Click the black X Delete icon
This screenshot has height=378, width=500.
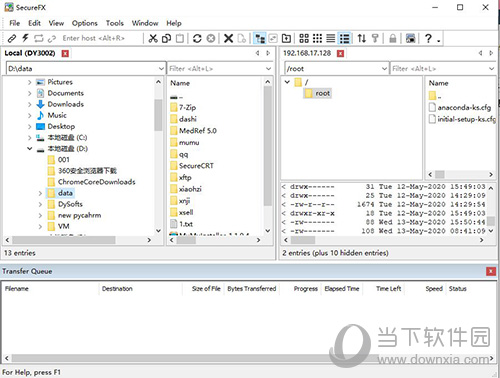pos(228,38)
